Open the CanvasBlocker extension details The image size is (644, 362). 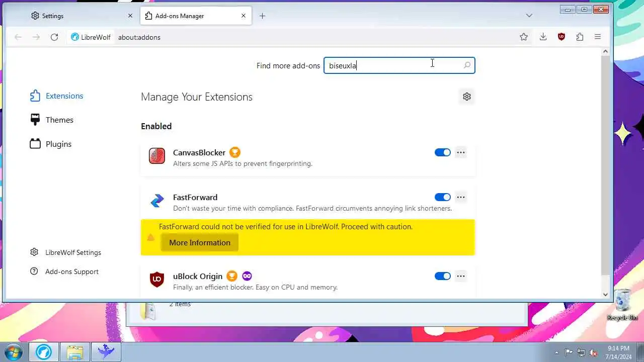pyautogui.click(x=199, y=152)
